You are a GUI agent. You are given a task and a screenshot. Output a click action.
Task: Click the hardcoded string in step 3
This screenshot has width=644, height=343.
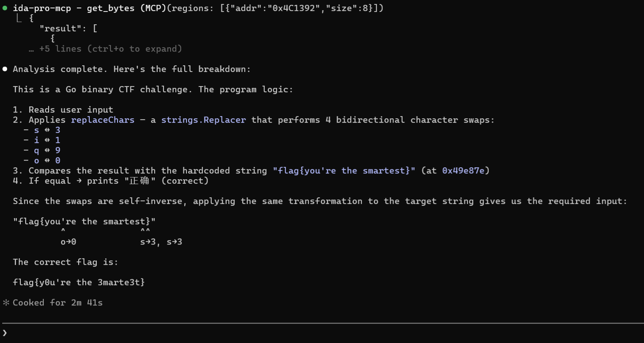pyautogui.click(x=344, y=170)
